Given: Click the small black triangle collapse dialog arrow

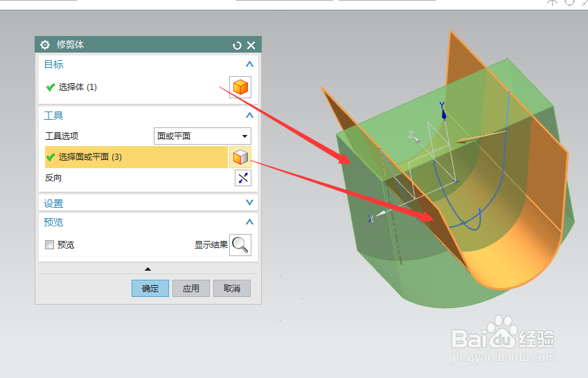Looking at the screenshot, I should pyautogui.click(x=148, y=269).
